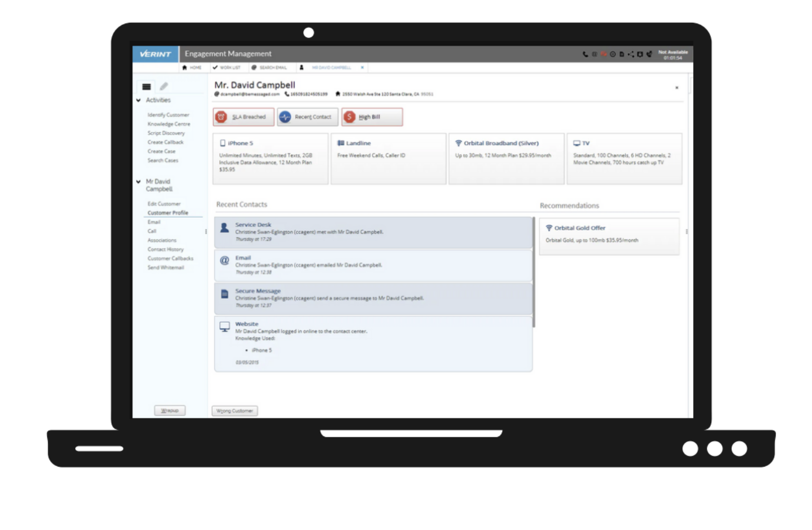
Task: Click the Website monitor icon in Recent Contacts
Action: [x=224, y=326]
